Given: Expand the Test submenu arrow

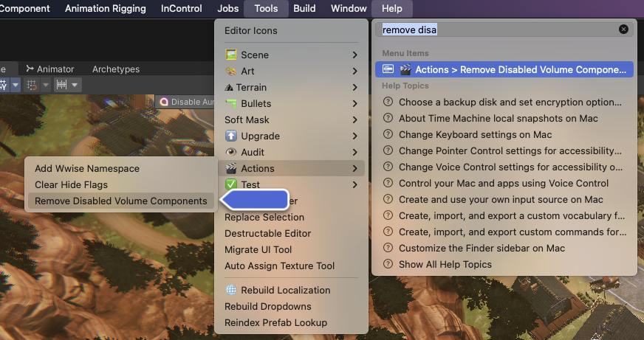Looking at the screenshot, I should 354,185.
